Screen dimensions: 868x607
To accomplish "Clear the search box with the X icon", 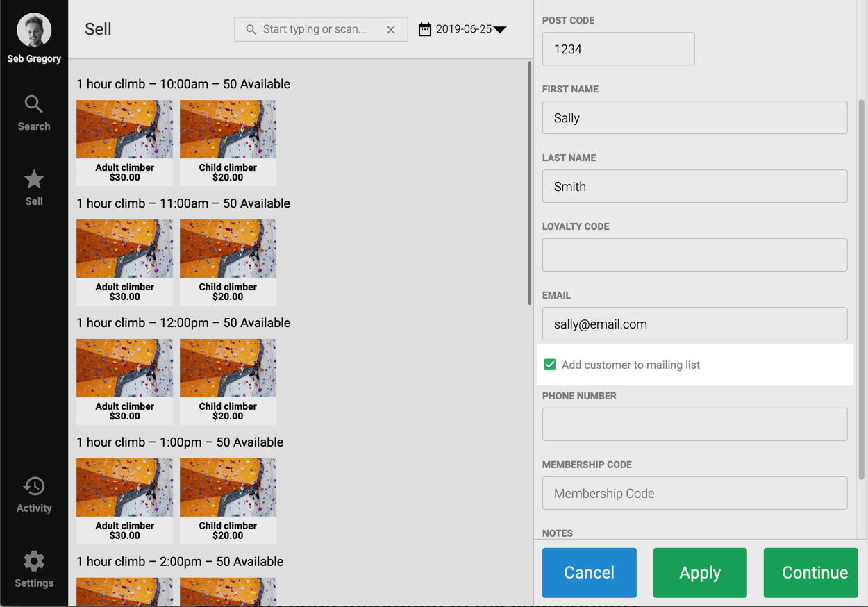I will pos(391,29).
